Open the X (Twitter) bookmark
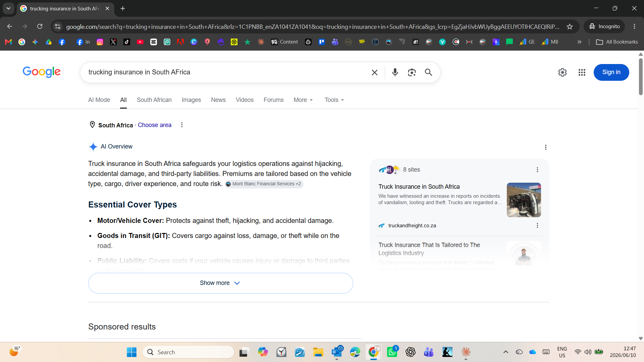 tap(113, 42)
